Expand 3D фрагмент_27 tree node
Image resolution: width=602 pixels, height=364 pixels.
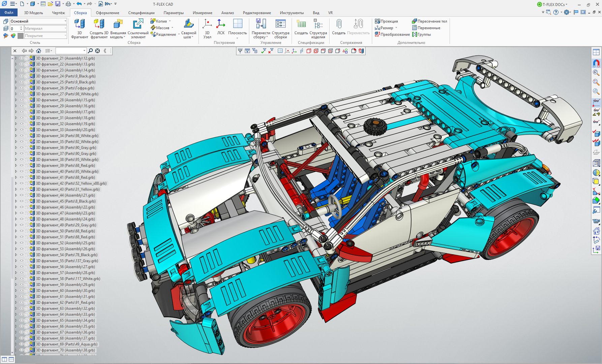coord(16,94)
